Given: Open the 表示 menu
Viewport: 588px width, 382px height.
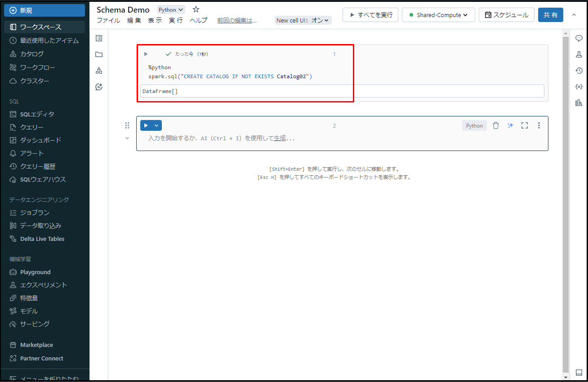Looking at the screenshot, I should (155, 20).
